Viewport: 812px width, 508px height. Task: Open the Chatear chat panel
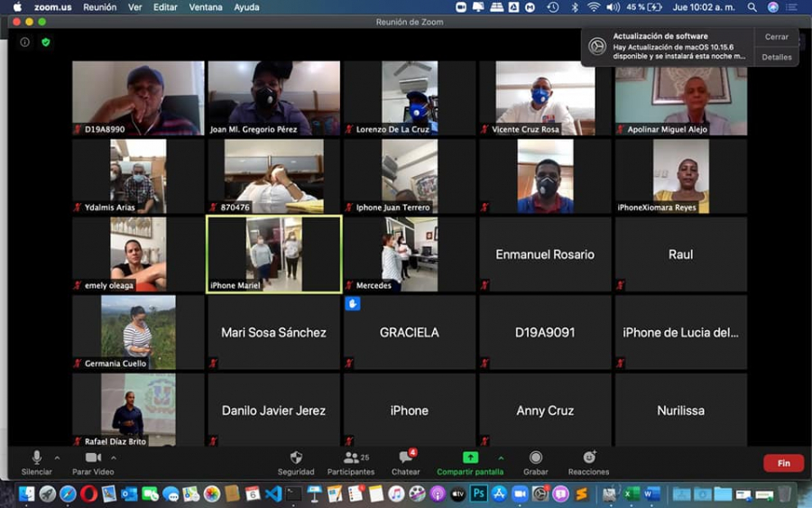point(405,458)
